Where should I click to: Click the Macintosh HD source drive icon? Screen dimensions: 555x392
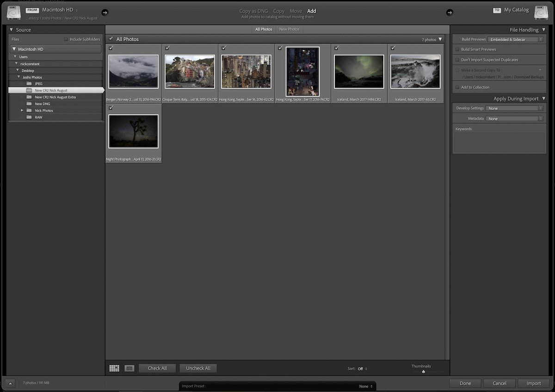[x=14, y=12]
